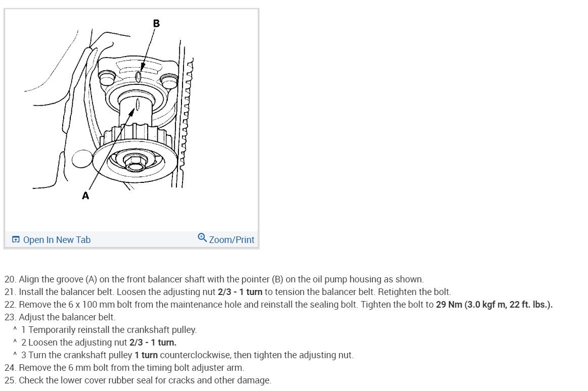Click the Zoom/Print link text
This screenshot has height=391, width=588.
pos(232,239)
